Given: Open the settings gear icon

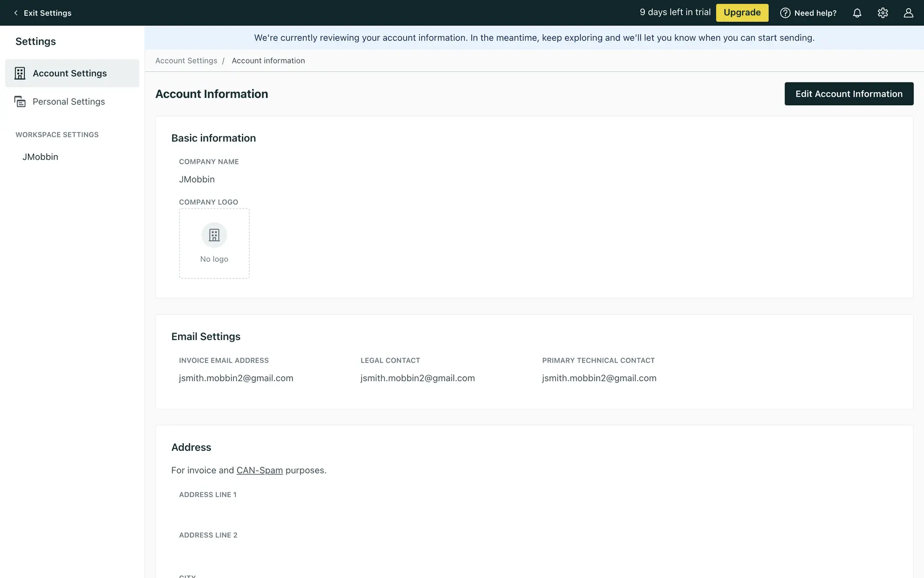Looking at the screenshot, I should click(x=883, y=13).
